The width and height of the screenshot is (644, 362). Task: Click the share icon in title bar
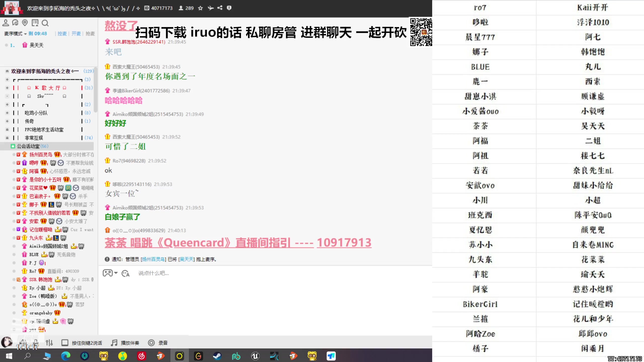220,8
